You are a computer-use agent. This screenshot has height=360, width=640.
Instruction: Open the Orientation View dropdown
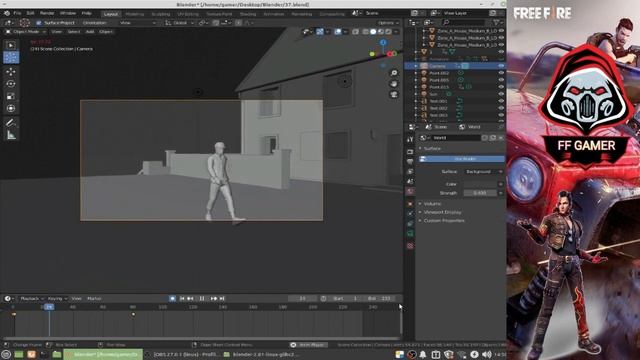[x=137, y=23]
